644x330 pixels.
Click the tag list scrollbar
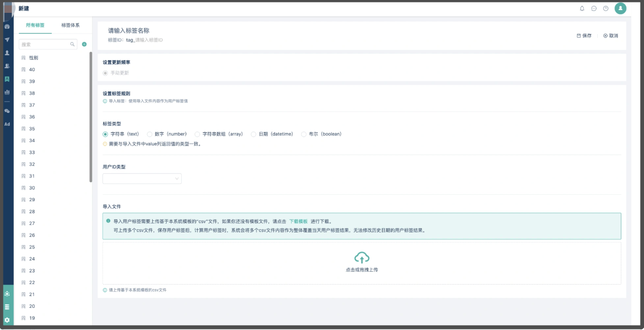point(91,117)
